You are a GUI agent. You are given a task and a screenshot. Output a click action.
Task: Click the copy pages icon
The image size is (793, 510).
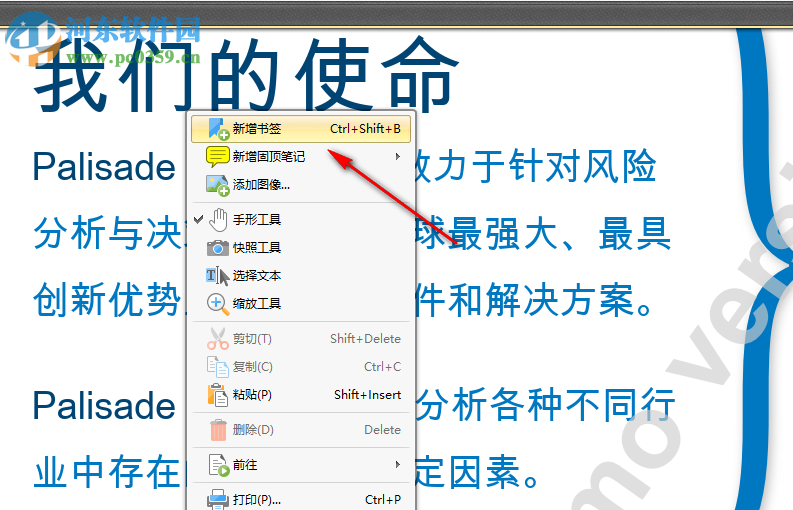click(x=218, y=367)
